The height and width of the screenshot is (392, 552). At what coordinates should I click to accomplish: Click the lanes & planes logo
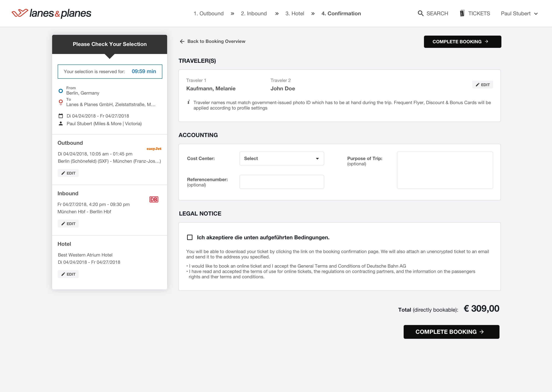[52, 13]
